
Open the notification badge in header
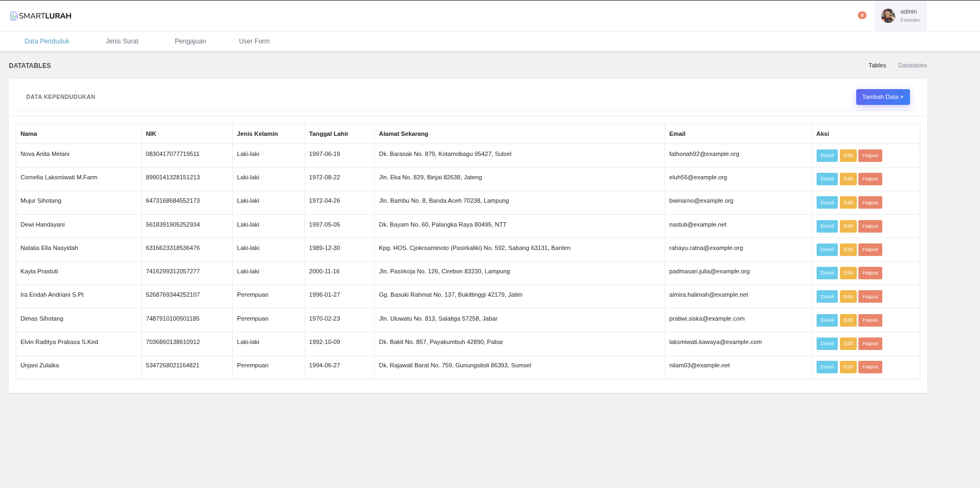point(862,15)
